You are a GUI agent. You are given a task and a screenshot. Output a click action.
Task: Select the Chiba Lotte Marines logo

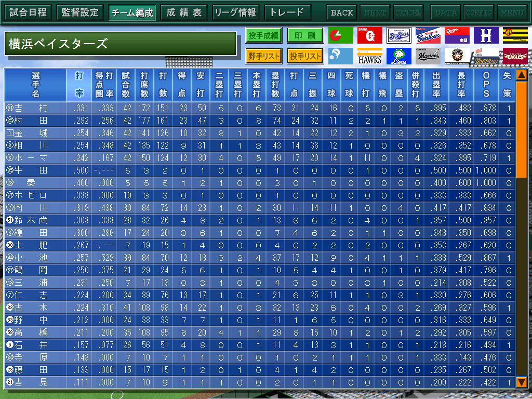428,56
